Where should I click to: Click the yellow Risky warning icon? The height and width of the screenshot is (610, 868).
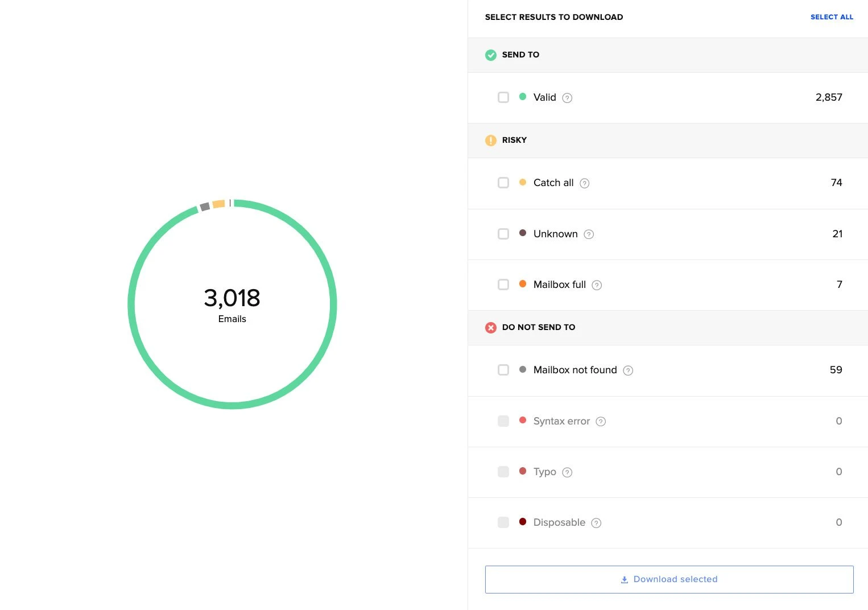click(x=491, y=141)
